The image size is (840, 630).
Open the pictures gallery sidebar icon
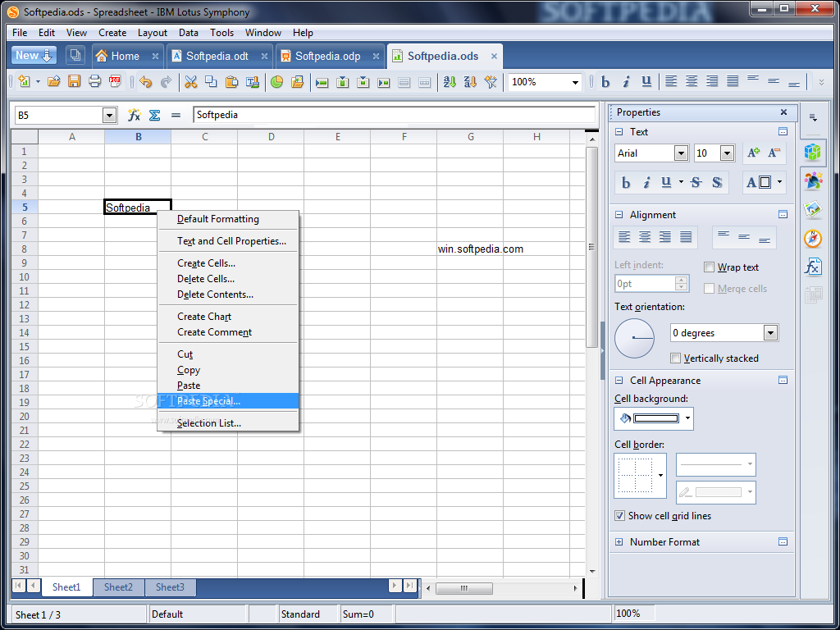(813, 209)
